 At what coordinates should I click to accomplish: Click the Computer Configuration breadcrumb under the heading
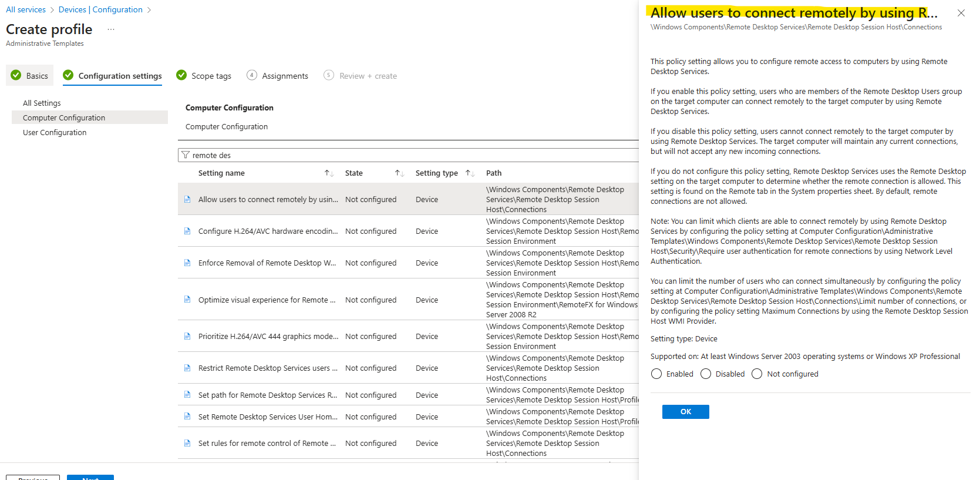tap(227, 126)
